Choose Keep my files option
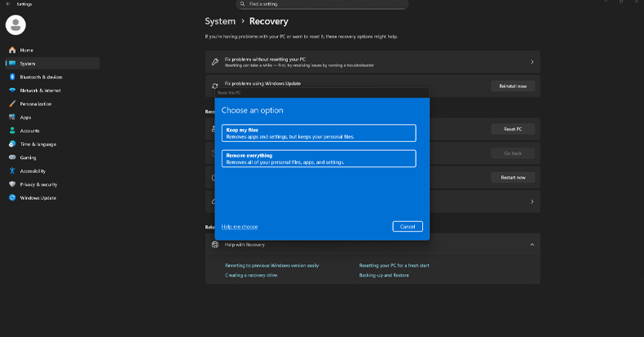Image resolution: width=644 pixels, height=337 pixels. [319, 133]
